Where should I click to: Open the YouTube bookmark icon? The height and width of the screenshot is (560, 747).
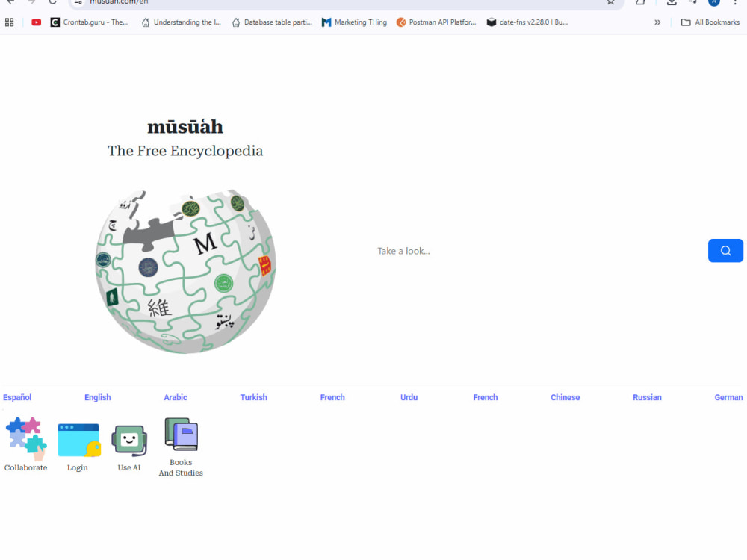point(36,22)
